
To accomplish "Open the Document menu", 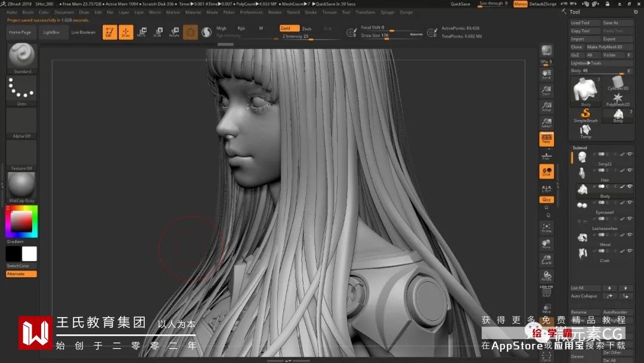I will click(64, 13).
